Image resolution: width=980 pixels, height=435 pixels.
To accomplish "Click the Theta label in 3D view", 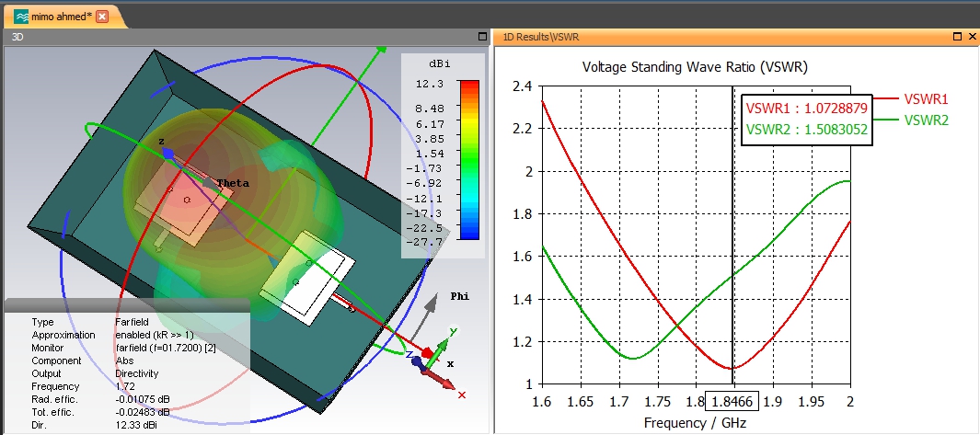I will coord(233,183).
